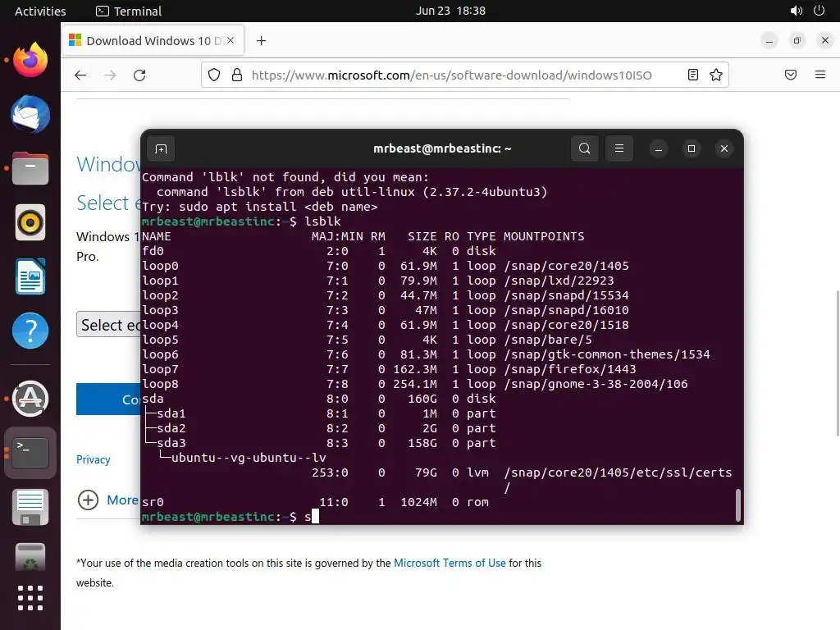Click the /snap/gtk-common-themes/1534 text

607,354
